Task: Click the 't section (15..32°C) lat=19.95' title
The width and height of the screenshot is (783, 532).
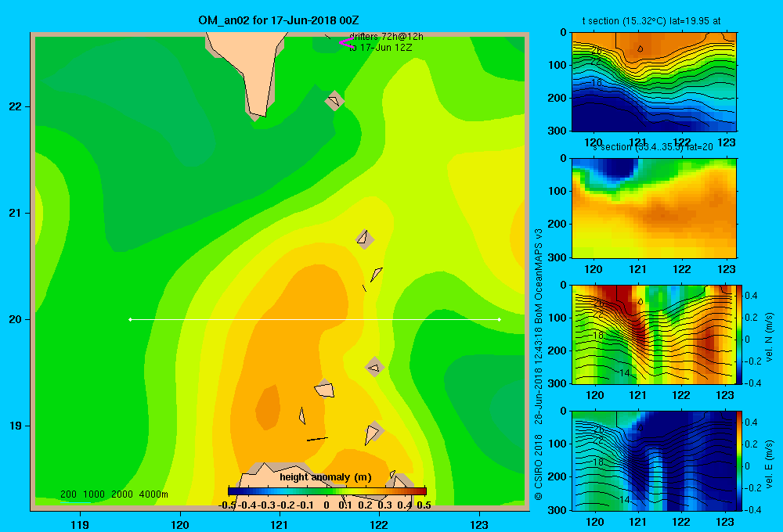Action: tap(651, 21)
